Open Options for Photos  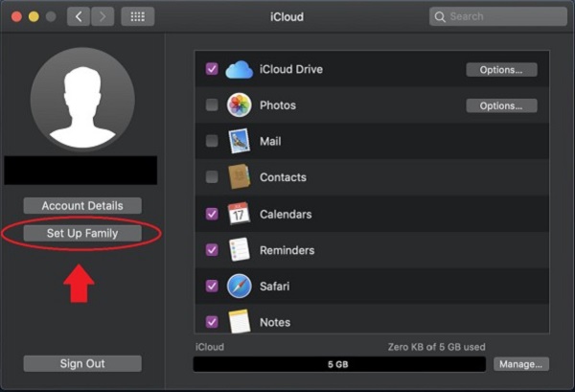501,105
